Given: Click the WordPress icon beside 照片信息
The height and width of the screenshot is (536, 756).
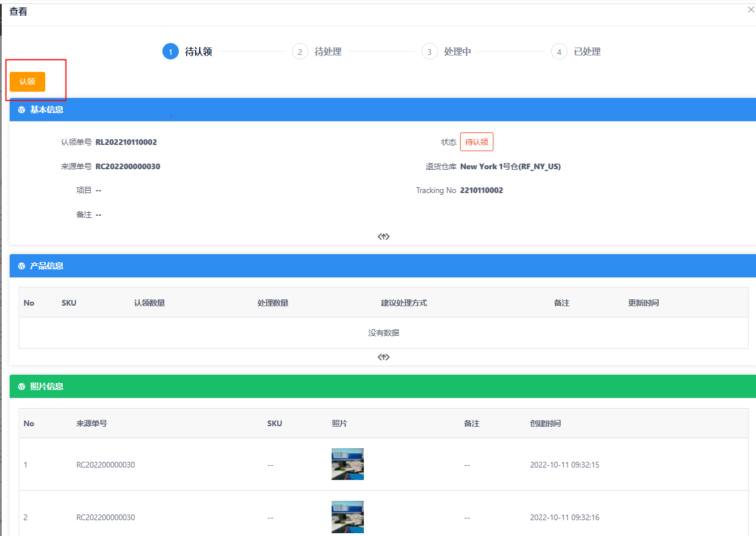Looking at the screenshot, I should click(x=22, y=387).
